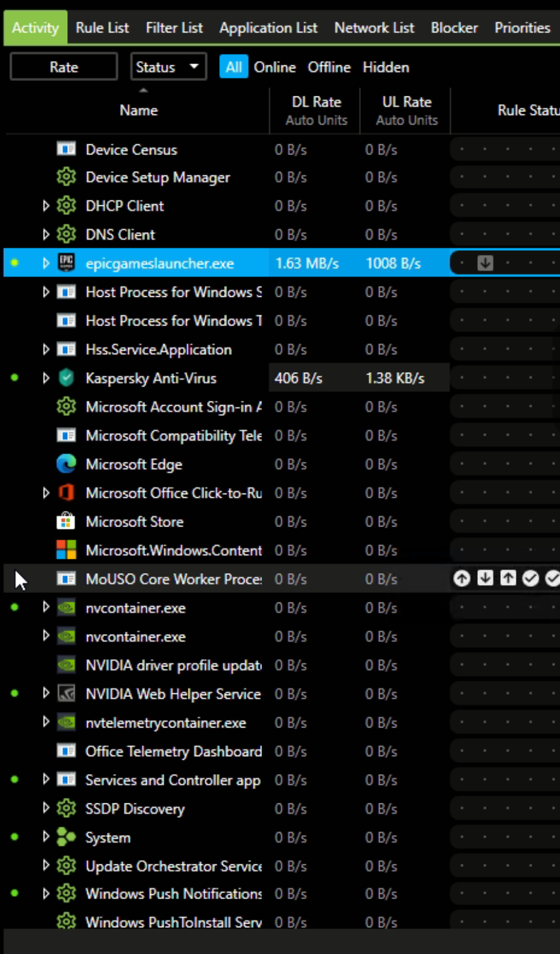Click the NVIDIA driver profile updater icon
Image resolution: width=560 pixels, height=954 pixels.
coord(66,665)
